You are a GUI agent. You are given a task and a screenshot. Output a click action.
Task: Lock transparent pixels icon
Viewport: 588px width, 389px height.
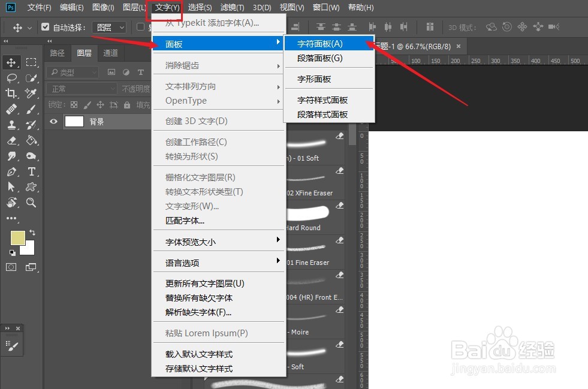74,105
